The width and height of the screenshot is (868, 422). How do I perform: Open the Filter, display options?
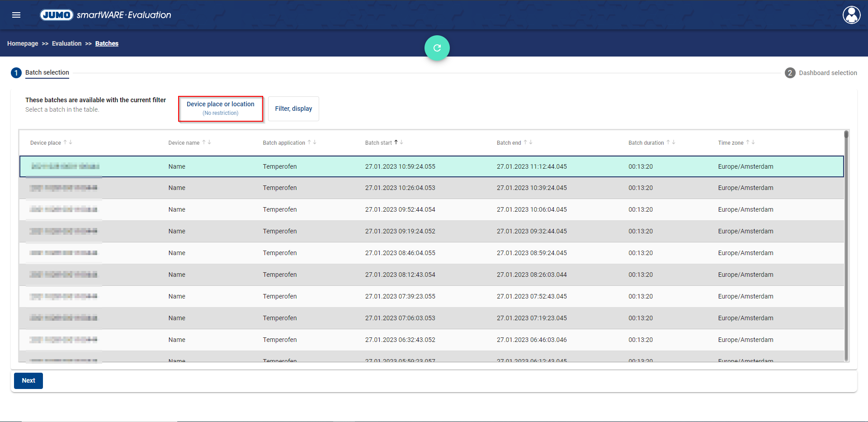point(293,109)
